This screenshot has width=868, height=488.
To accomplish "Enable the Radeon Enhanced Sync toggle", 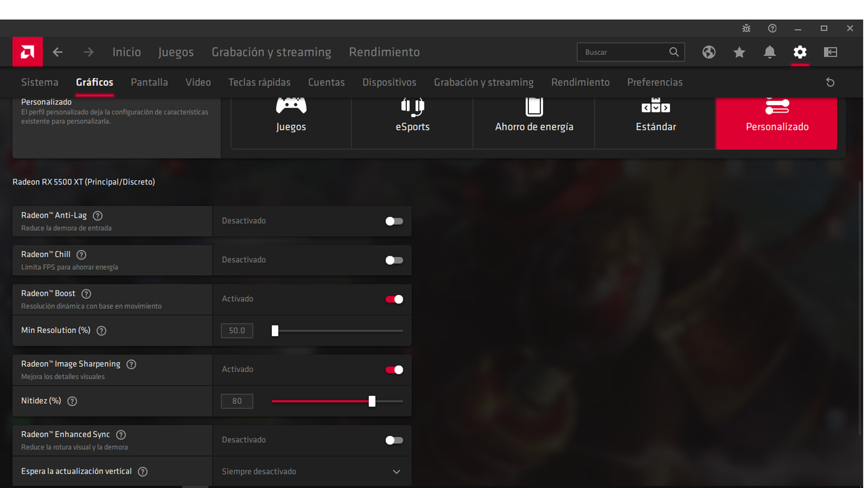I will [x=394, y=441].
